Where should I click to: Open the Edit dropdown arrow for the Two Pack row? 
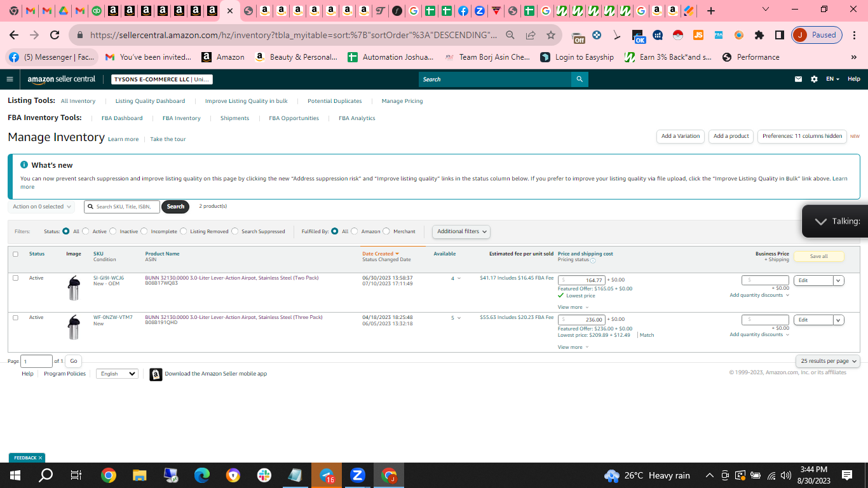(x=839, y=280)
